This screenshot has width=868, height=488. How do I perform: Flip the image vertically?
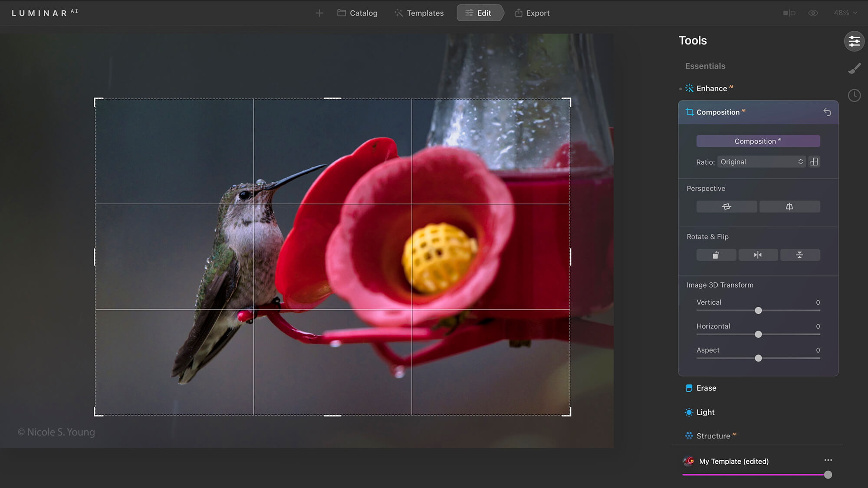pyautogui.click(x=799, y=255)
